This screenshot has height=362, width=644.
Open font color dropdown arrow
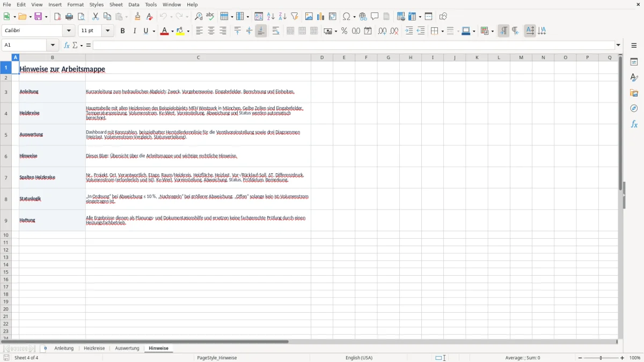172,31
